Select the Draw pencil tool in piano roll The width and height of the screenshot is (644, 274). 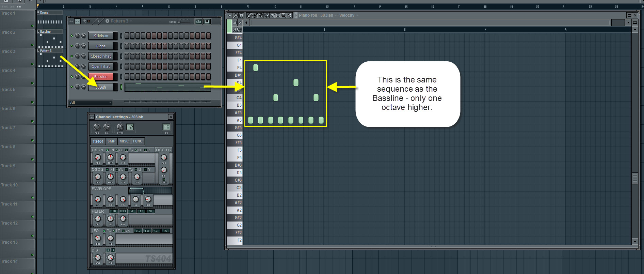(249, 15)
